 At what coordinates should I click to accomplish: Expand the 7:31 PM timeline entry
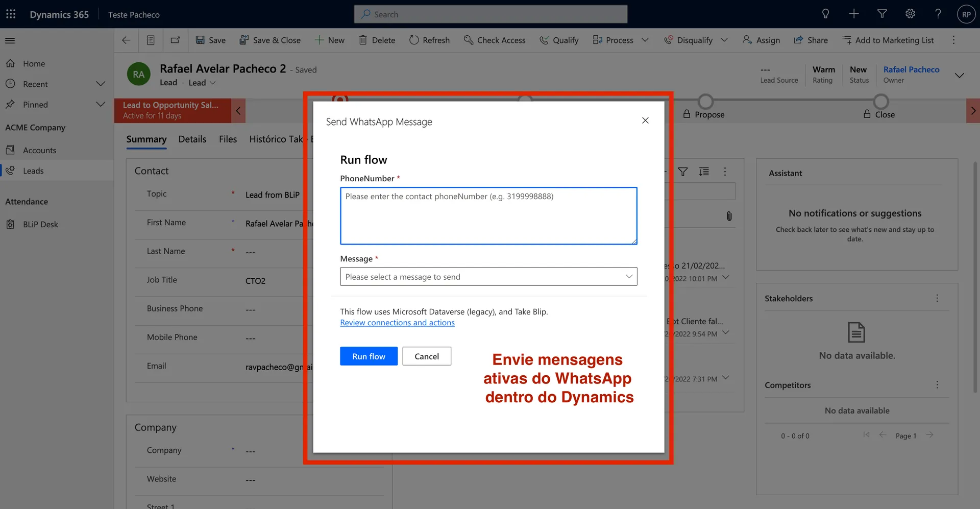point(726,378)
